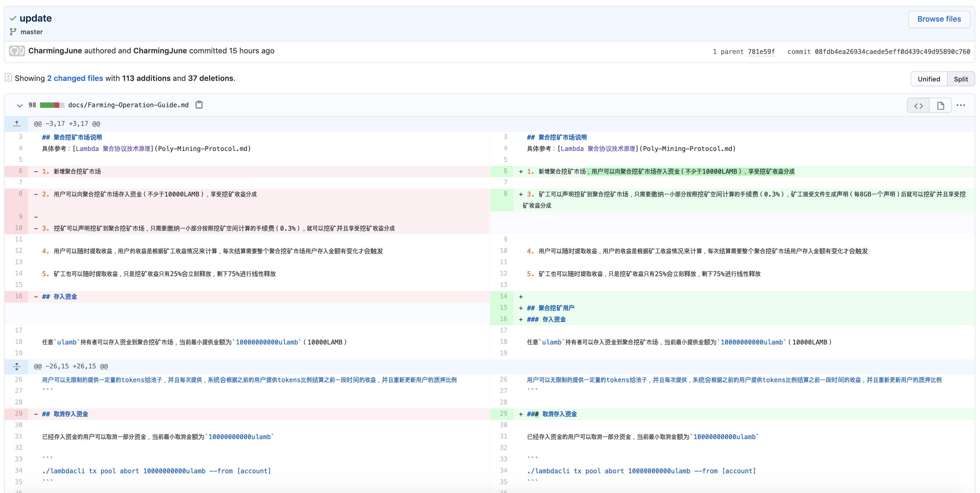
Task: Open parent commit 781e59f
Action: click(761, 52)
